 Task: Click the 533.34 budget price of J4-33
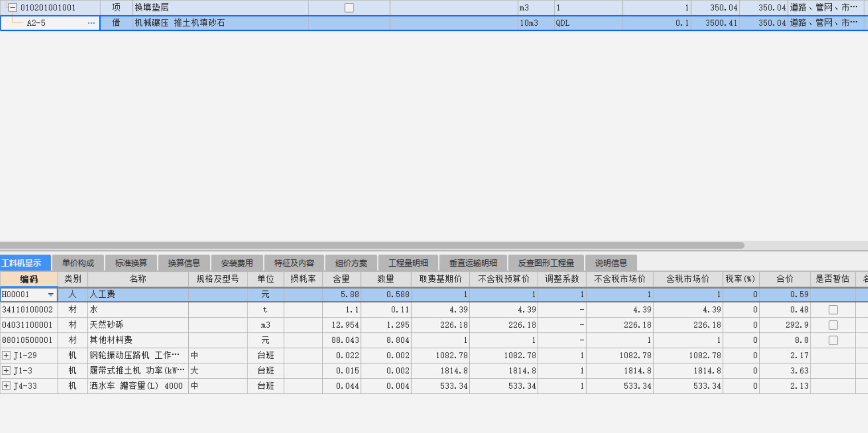pos(504,386)
